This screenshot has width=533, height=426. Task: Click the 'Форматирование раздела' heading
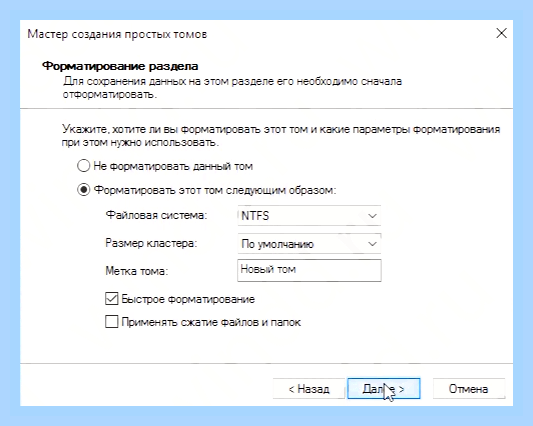click(120, 66)
